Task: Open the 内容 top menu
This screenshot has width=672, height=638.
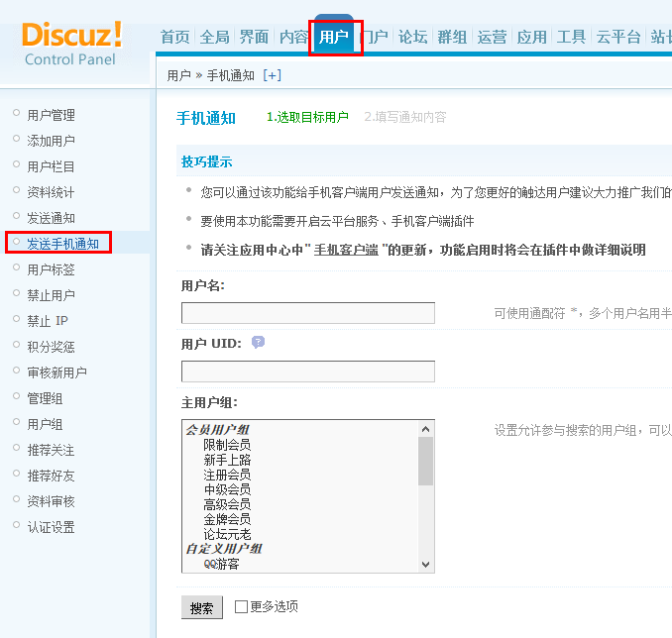Action: click(293, 37)
